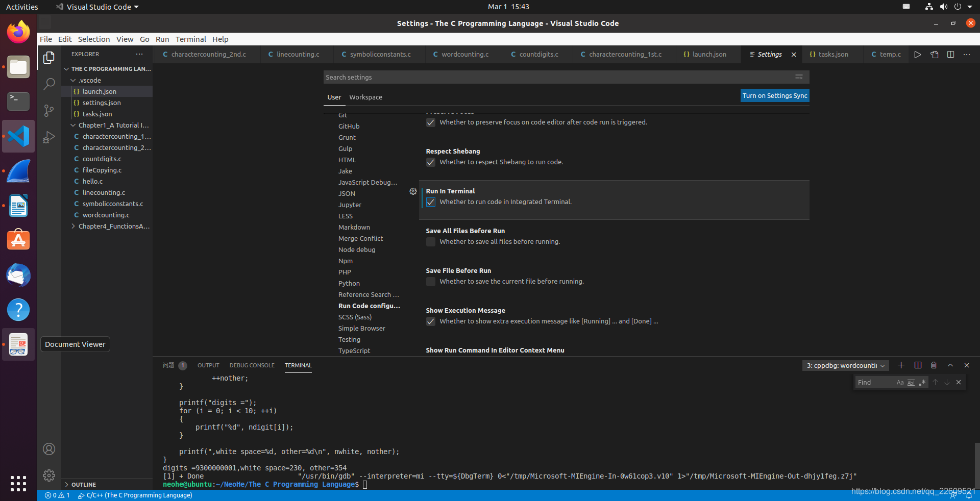Select Python in settings table of contents
The image size is (980, 501).
(349, 283)
